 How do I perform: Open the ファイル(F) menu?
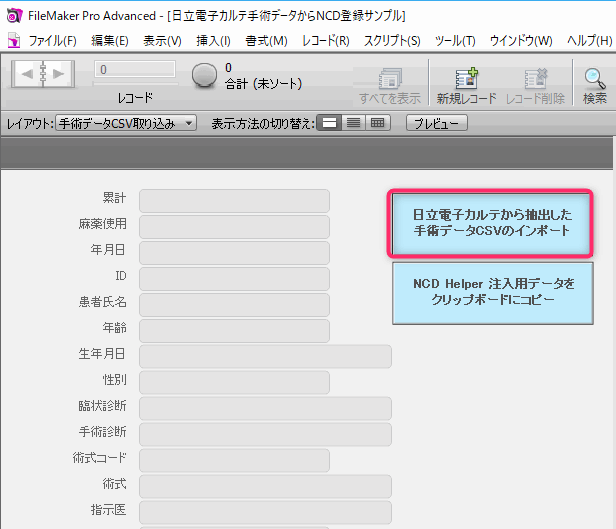point(53,40)
